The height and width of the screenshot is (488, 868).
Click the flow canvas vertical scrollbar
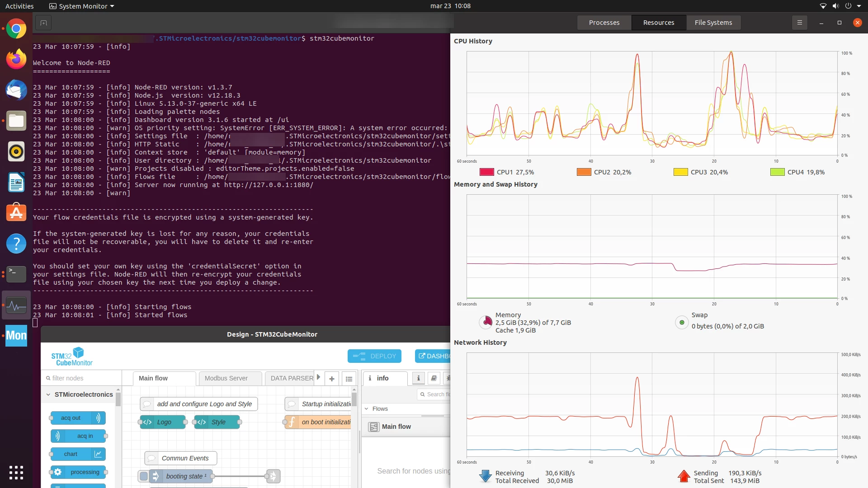point(354,400)
